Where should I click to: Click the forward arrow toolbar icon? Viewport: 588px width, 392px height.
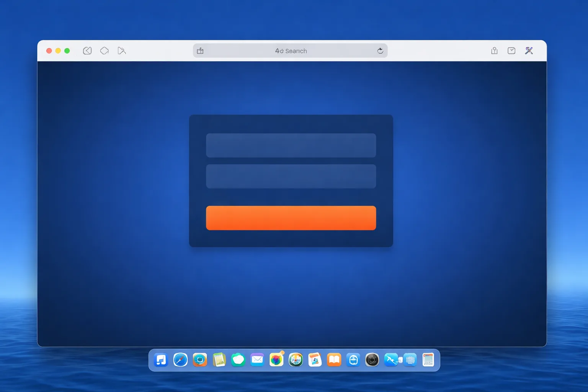click(122, 51)
